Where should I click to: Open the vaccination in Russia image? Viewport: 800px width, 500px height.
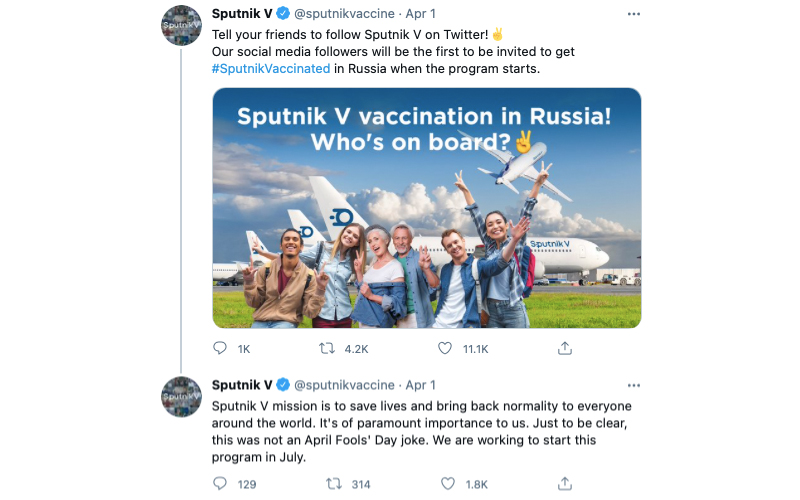(x=426, y=208)
